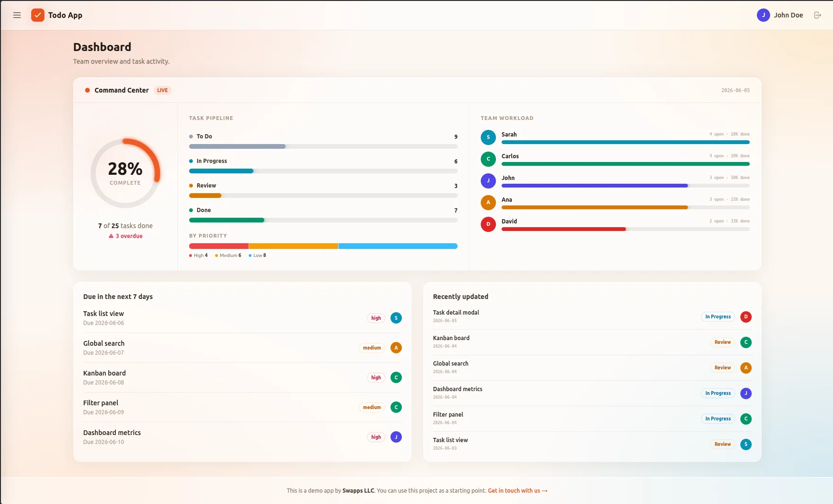Click the In Progress pipeline bar

pos(323,171)
